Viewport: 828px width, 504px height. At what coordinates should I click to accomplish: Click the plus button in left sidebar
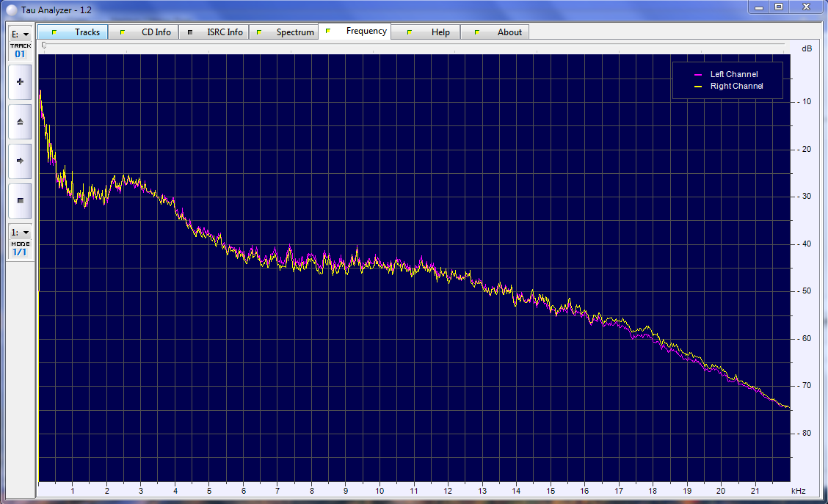point(20,82)
